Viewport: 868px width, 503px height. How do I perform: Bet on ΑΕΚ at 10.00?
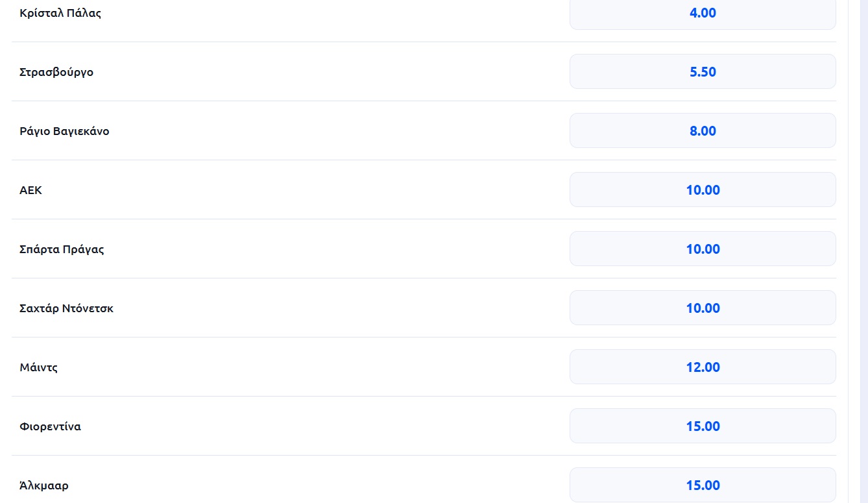tap(703, 190)
